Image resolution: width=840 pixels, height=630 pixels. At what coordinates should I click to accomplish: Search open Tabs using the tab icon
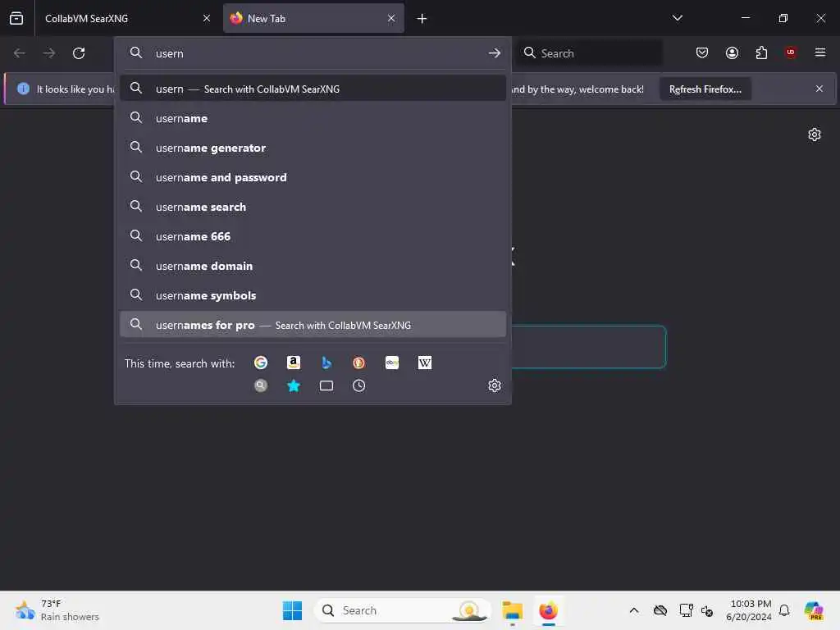click(326, 386)
